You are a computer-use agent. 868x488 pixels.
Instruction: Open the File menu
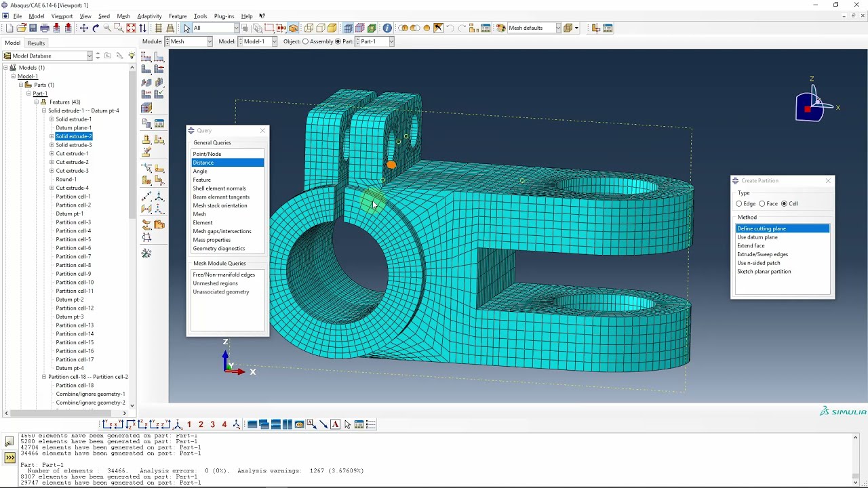click(18, 16)
